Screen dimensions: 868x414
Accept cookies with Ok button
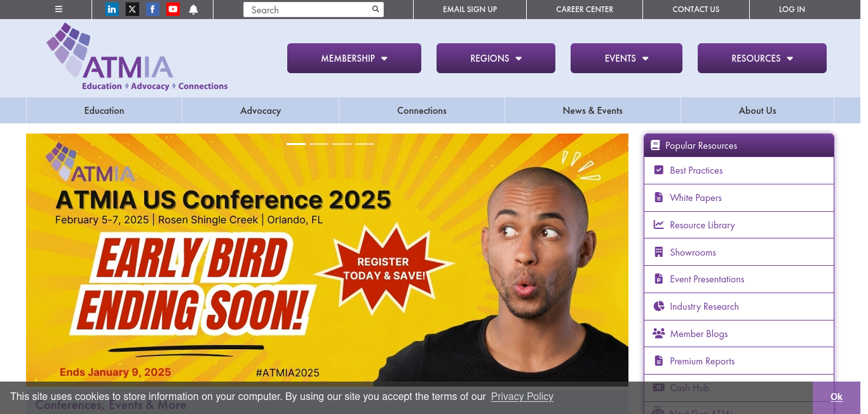836,397
